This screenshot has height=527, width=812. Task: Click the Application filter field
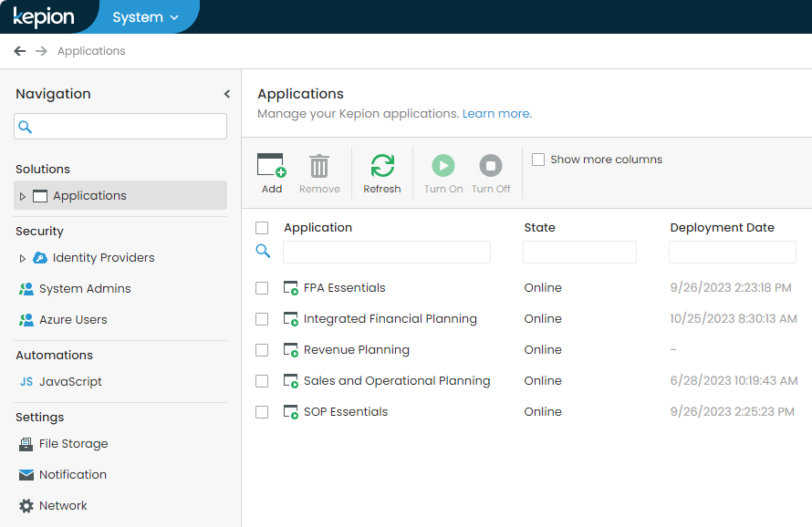point(387,253)
